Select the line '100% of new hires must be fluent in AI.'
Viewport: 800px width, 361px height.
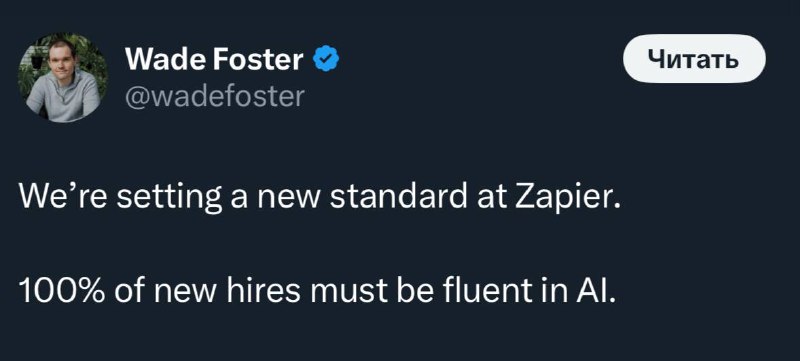point(317,293)
